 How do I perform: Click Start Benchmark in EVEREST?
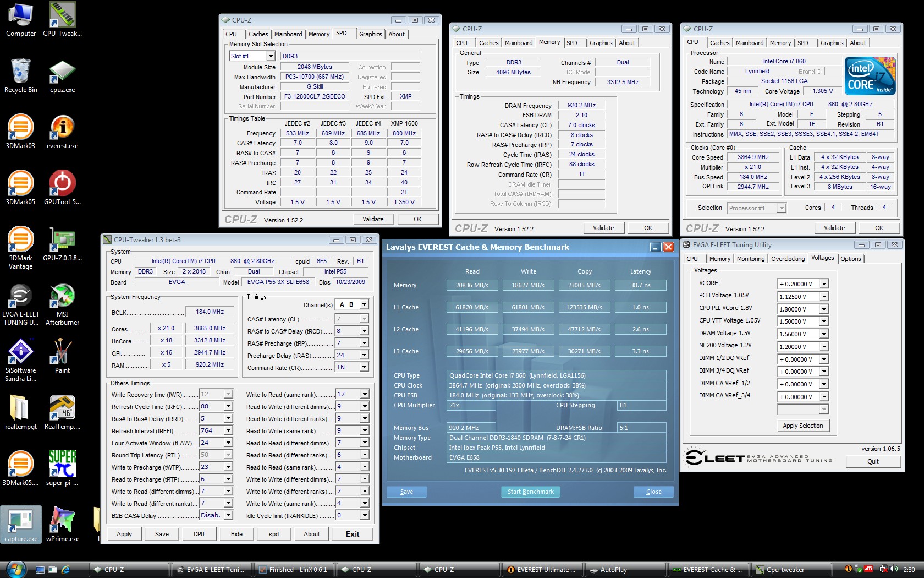[x=530, y=492]
